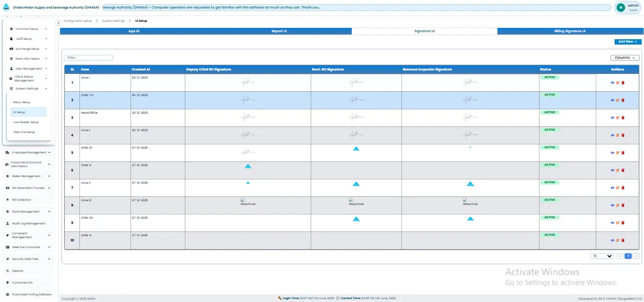
Task: Switch to the Report UI tab
Action: click(x=279, y=31)
